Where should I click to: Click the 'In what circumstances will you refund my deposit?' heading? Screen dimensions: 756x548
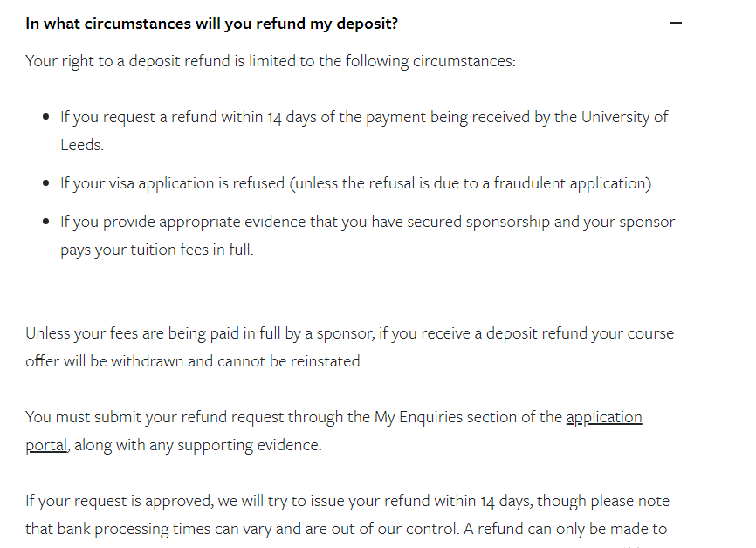click(x=211, y=24)
